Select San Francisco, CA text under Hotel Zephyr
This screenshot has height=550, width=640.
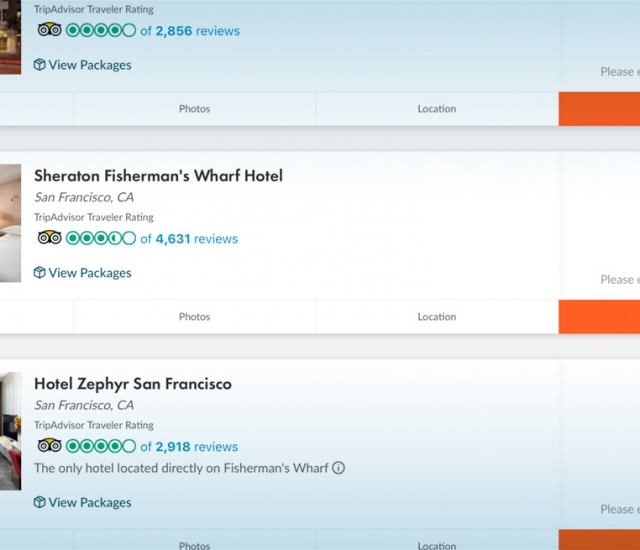(84, 405)
